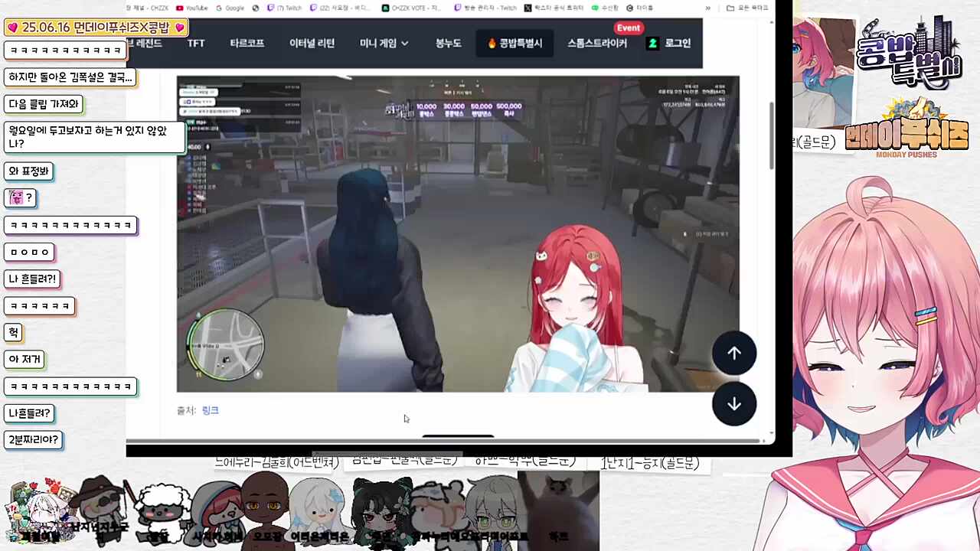Viewport: 980px width, 551px height.
Task: Open the 수신함 bookmark
Action: coord(605,8)
